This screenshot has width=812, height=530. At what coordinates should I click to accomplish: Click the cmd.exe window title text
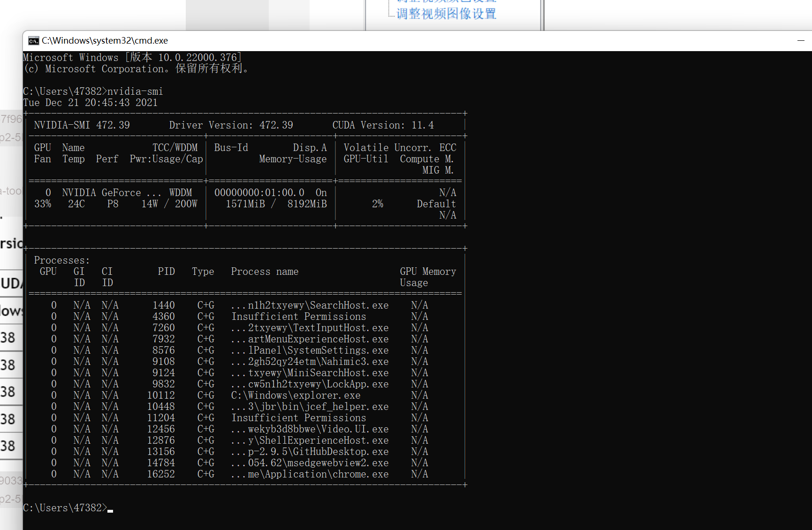(105, 41)
